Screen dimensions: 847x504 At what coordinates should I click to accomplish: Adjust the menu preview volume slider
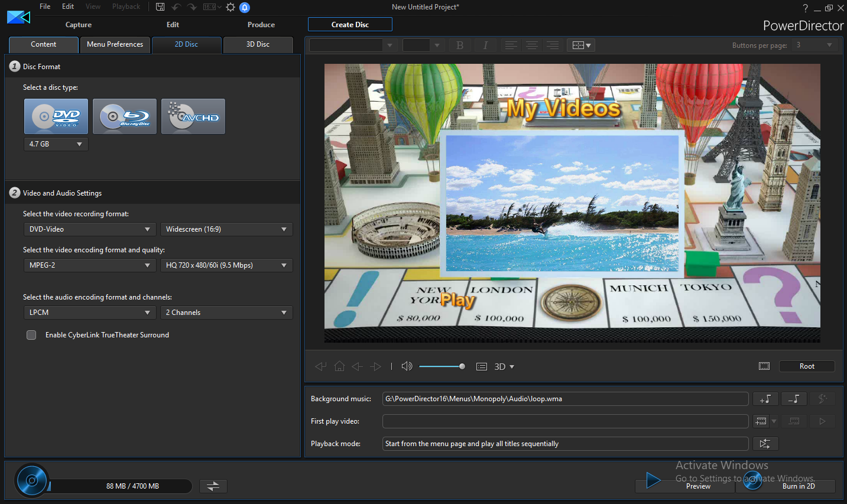(x=442, y=366)
